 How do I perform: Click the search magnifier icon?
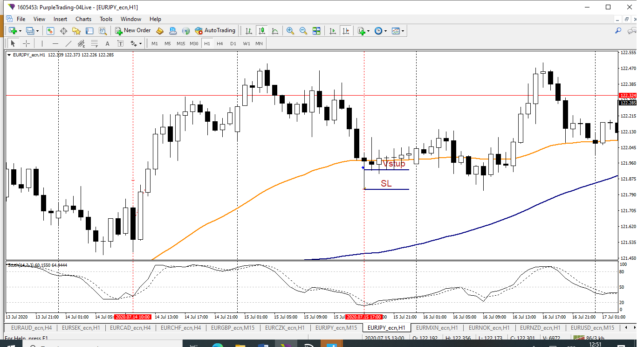tap(618, 31)
